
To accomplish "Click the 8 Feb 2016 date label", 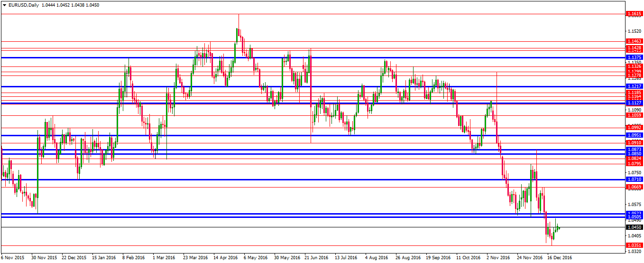I will [133, 258].
